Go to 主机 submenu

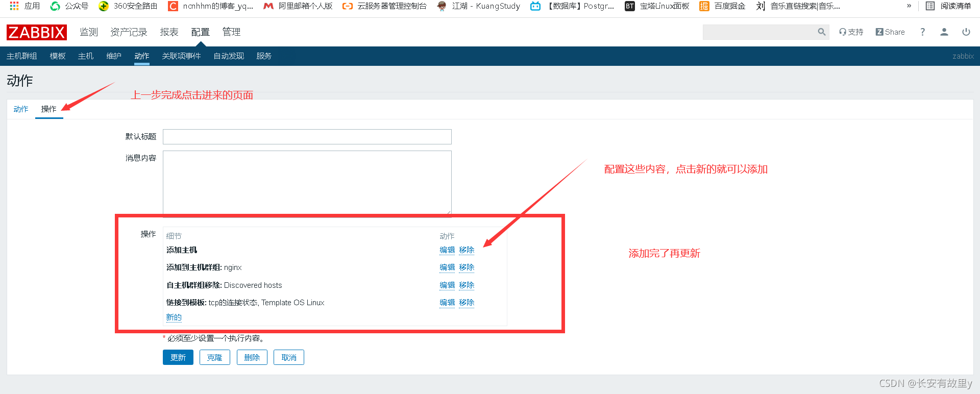(x=86, y=56)
